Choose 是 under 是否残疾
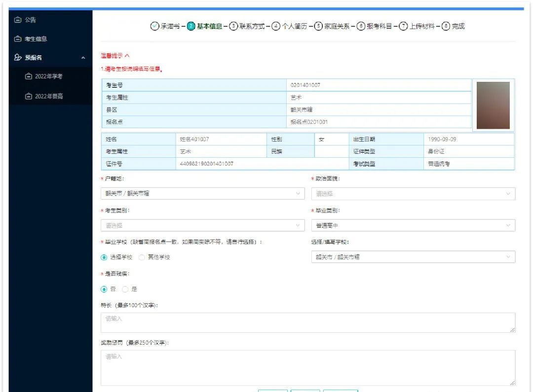 coord(125,289)
